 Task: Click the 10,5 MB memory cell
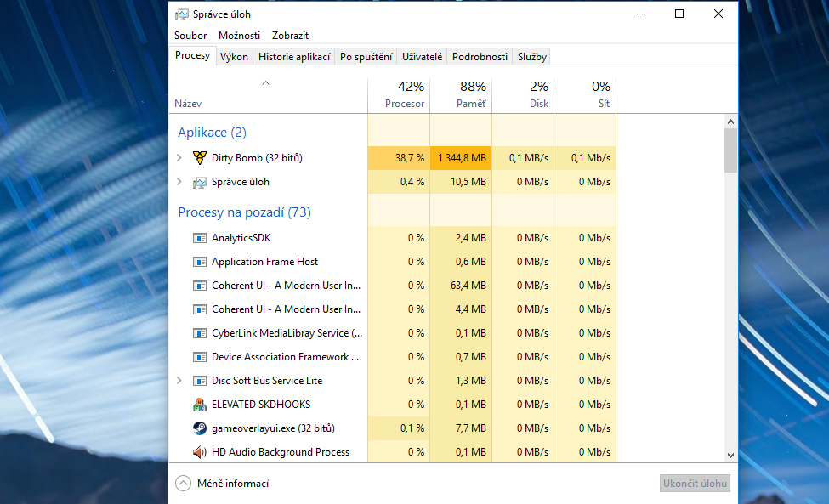pos(461,182)
